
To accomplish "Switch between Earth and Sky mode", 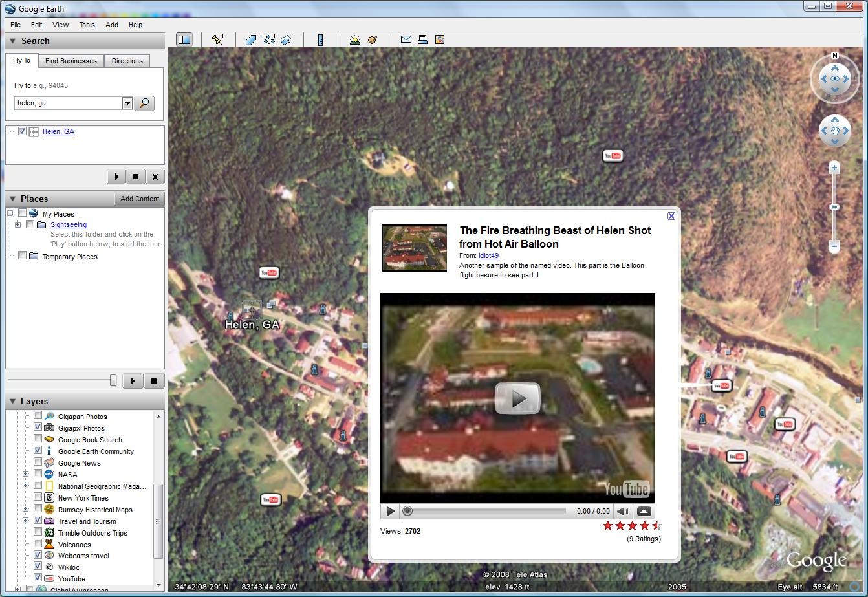I will 372,39.
